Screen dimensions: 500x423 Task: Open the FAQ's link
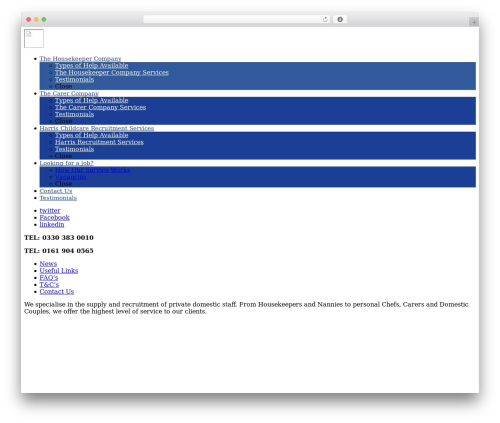coord(49,278)
